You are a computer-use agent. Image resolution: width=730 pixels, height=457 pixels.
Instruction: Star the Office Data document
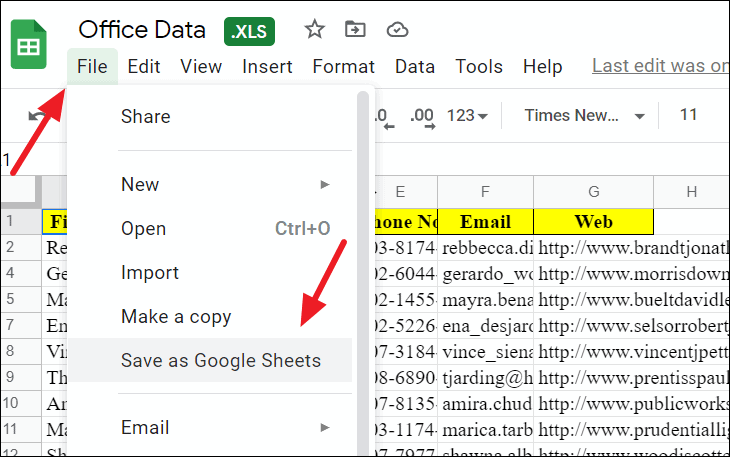pyautogui.click(x=314, y=30)
